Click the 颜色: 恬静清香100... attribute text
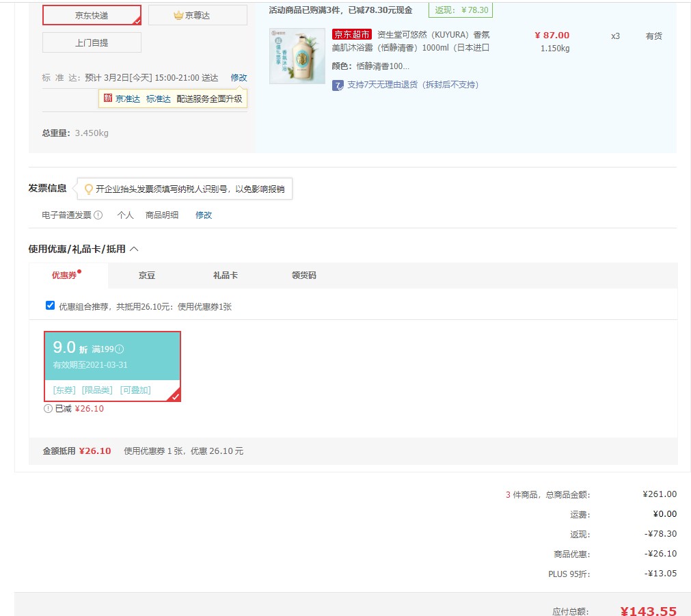Screen dimensions: 691x616 370,66
